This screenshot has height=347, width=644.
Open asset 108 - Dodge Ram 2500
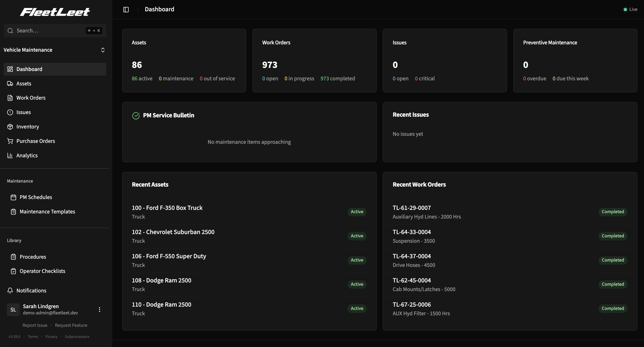[x=249, y=285]
